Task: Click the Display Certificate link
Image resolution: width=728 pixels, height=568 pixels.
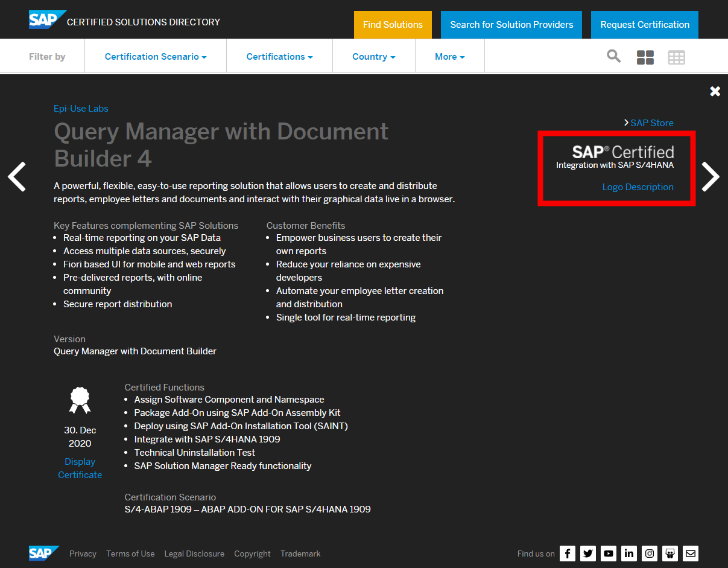Action: click(x=80, y=468)
